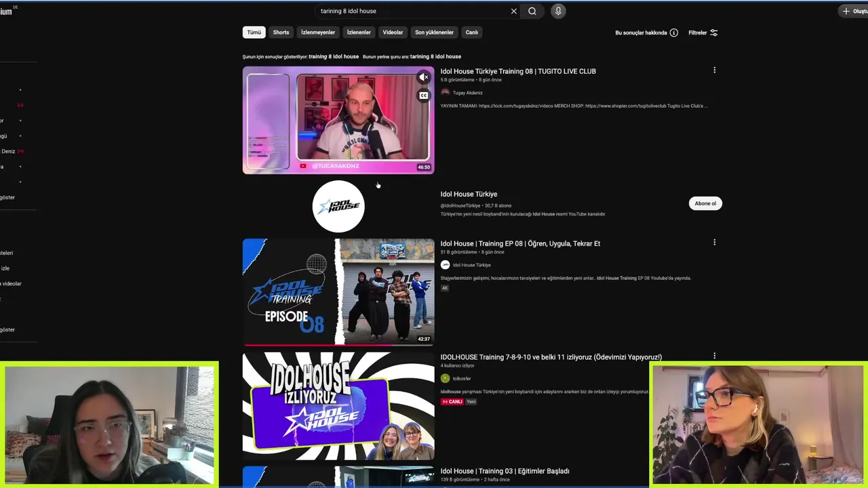Viewport: 868px width, 488px height.
Task: Click the 4K quality badge
Action: pyautogui.click(x=445, y=288)
